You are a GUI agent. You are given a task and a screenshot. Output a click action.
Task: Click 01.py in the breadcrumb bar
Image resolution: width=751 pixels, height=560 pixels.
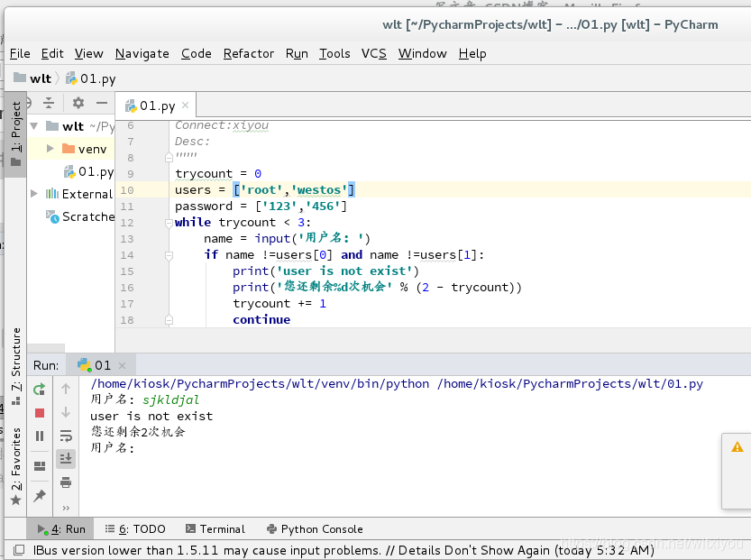(91, 78)
